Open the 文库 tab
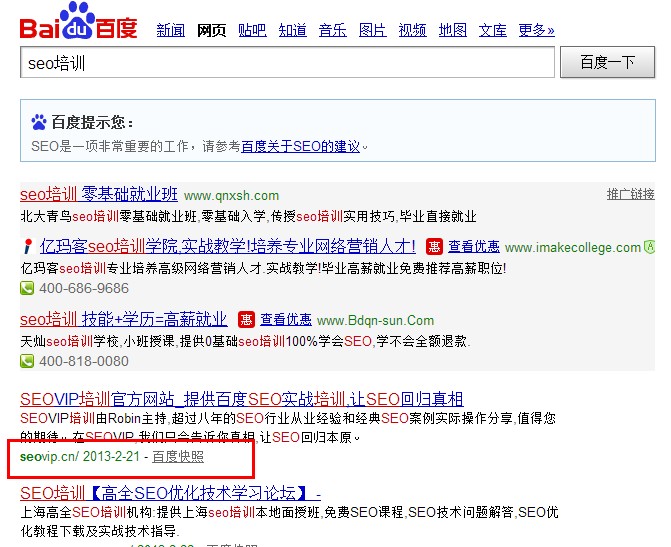Viewport: 671px width, 547px height. pyautogui.click(x=493, y=30)
